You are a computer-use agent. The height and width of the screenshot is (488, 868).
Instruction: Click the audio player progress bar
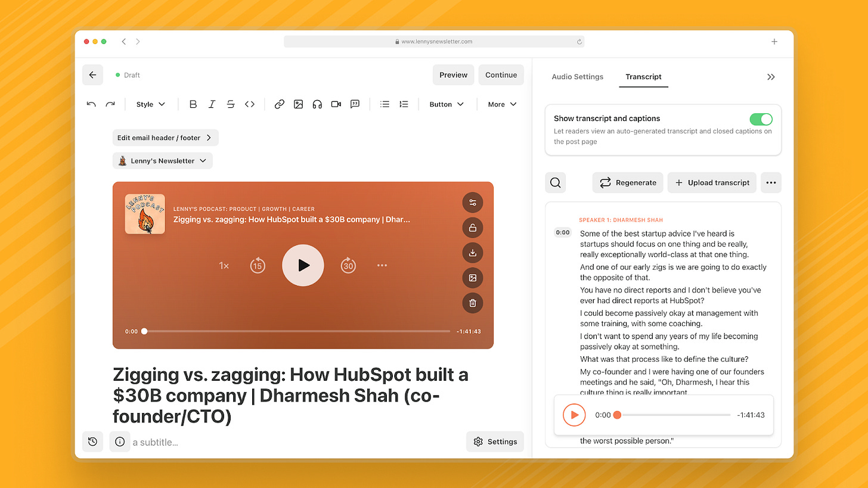(297, 331)
